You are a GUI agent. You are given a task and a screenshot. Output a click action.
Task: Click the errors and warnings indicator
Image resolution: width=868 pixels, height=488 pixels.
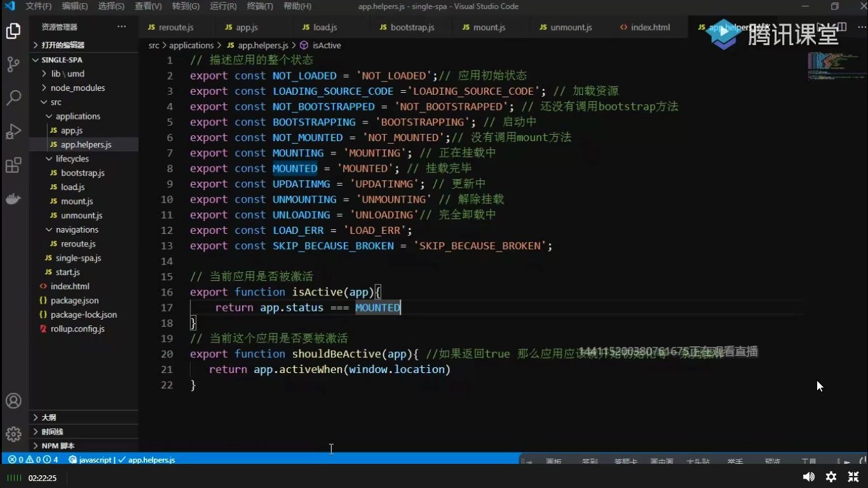[x=28, y=459]
